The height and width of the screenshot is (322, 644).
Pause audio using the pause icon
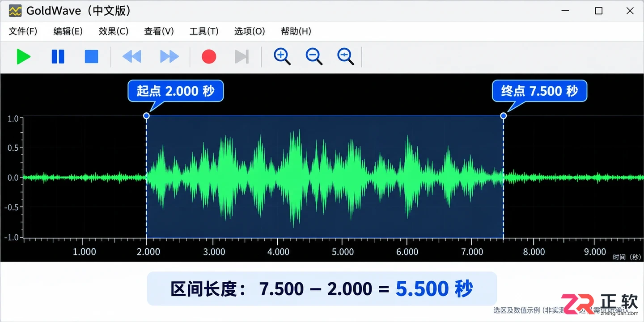[x=58, y=57]
